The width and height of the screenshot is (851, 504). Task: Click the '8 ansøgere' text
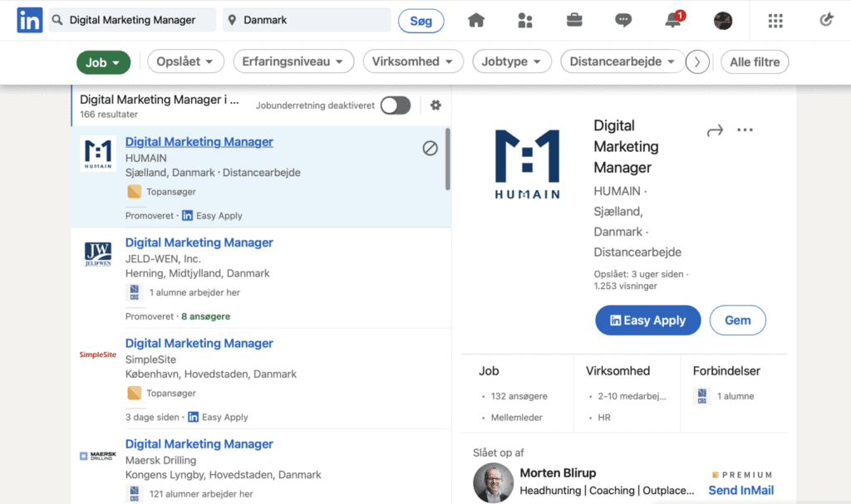click(x=206, y=316)
